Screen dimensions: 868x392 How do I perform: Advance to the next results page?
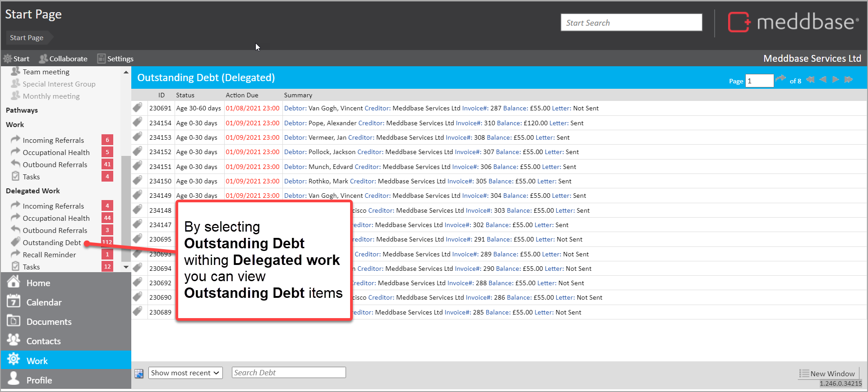pos(836,80)
